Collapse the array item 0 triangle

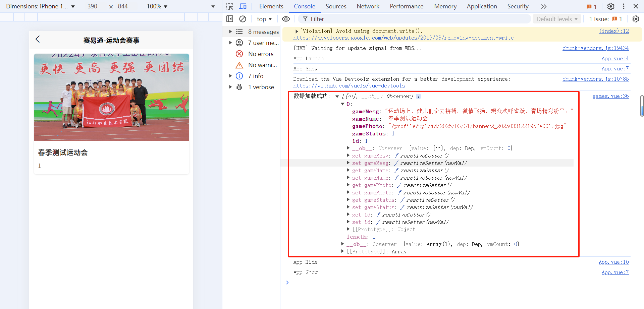(x=342, y=104)
